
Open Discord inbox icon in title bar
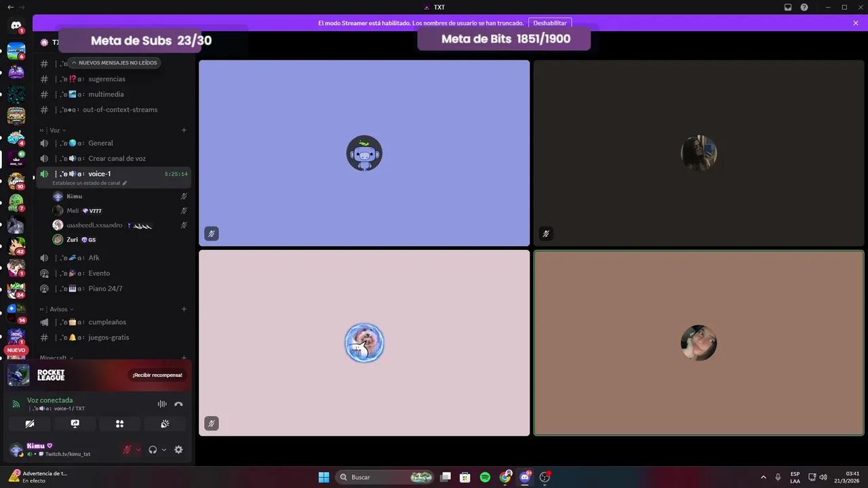(x=788, y=7)
